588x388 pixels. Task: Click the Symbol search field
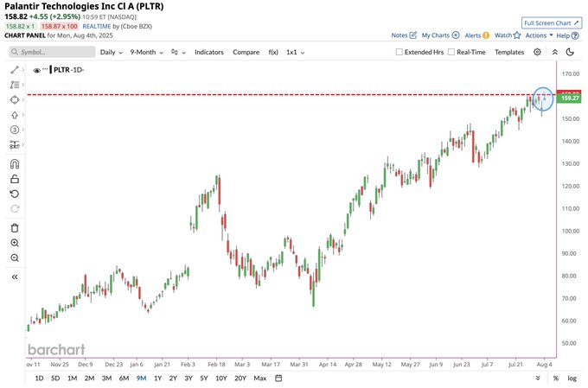[53, 52]
